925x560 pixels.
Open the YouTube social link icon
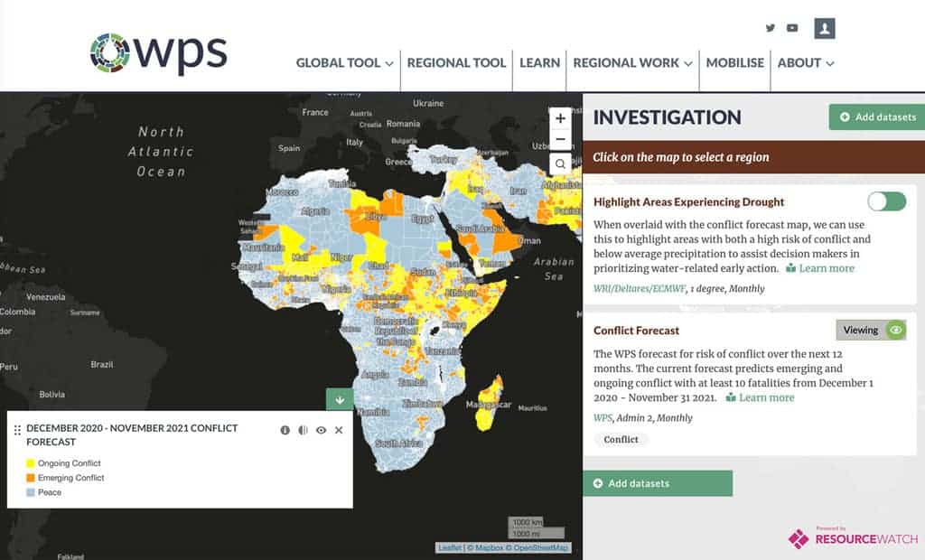point(792,28)
